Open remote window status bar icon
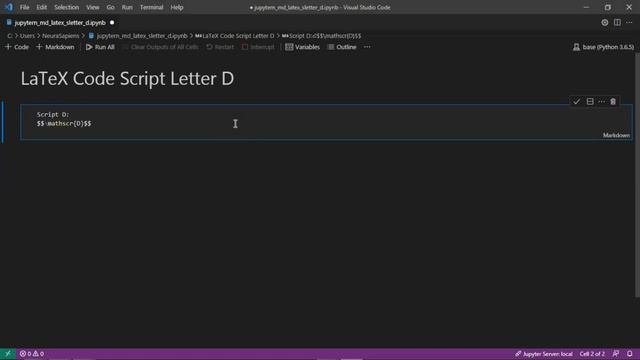Screen dimensions: 640x360 [x=8, y=353]
